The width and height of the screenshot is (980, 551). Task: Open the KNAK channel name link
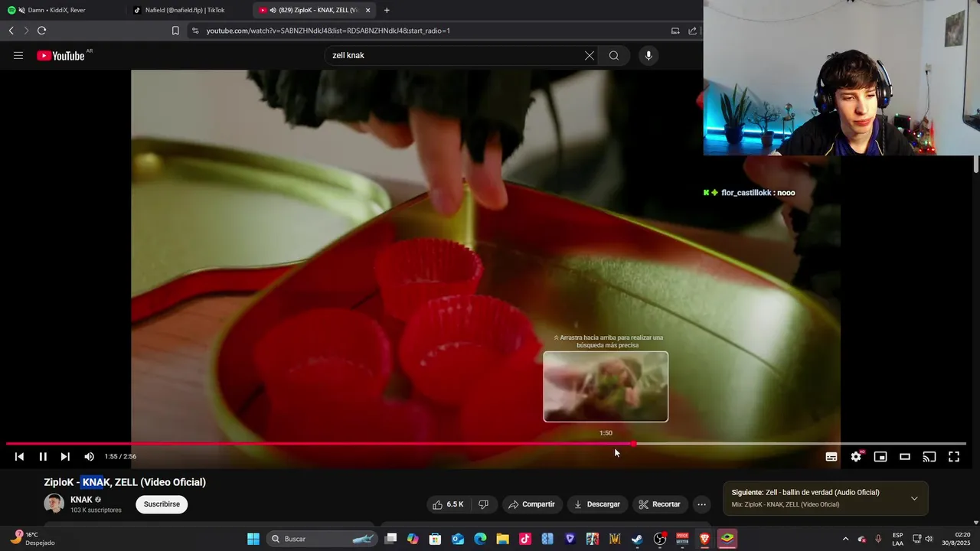click(81, 500)
